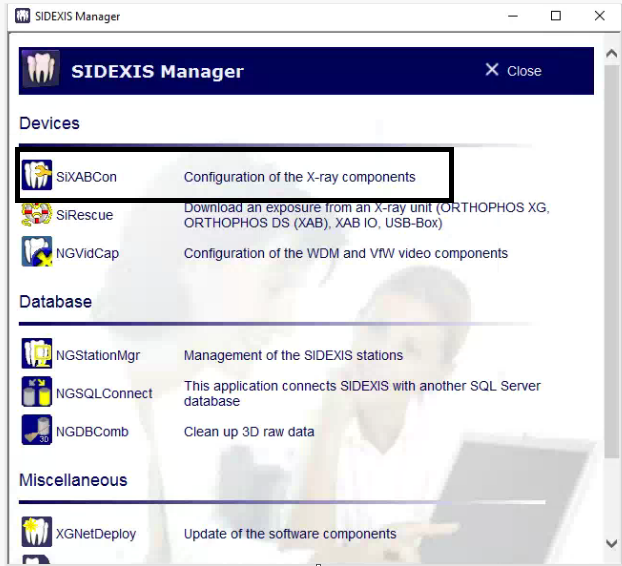622x566 pixels.
Task: Click 'Update of the software components' description
Action: click(x=290, y=533)
